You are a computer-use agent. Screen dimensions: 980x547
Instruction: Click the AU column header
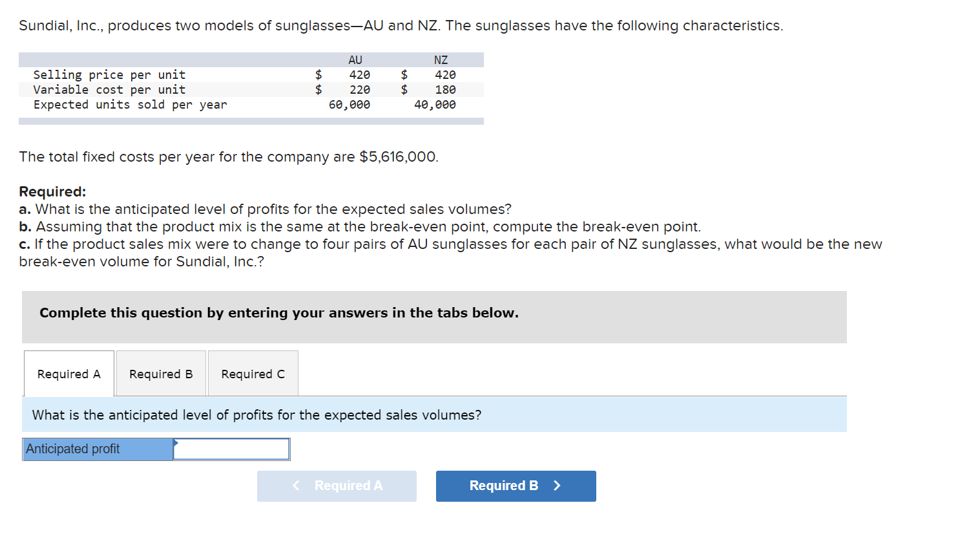click(x=355, y=60)
